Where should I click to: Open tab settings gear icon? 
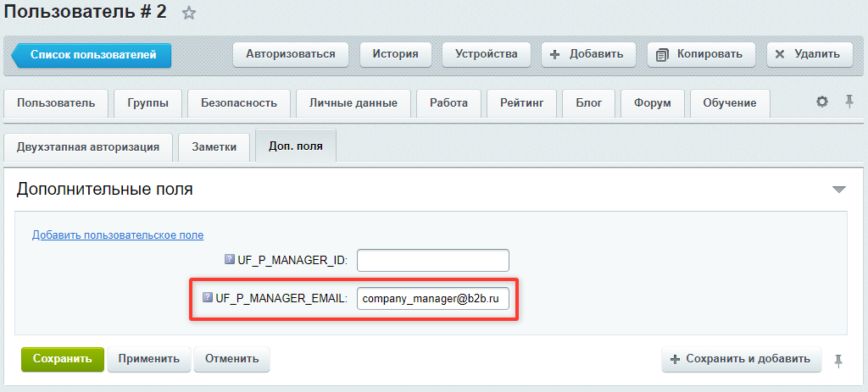822,102
